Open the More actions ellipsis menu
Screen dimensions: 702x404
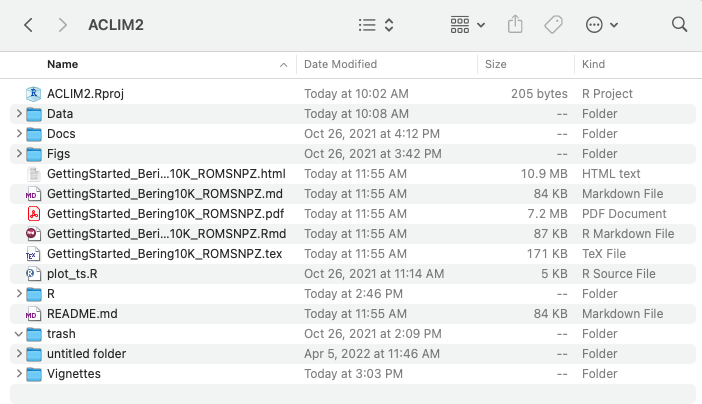point(601,24)
